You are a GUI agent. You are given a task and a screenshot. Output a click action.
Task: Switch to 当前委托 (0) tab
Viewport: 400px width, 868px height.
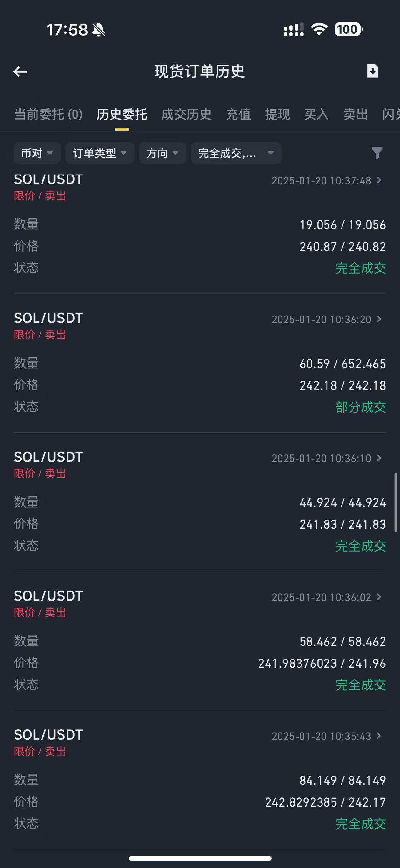coord(48,114)
